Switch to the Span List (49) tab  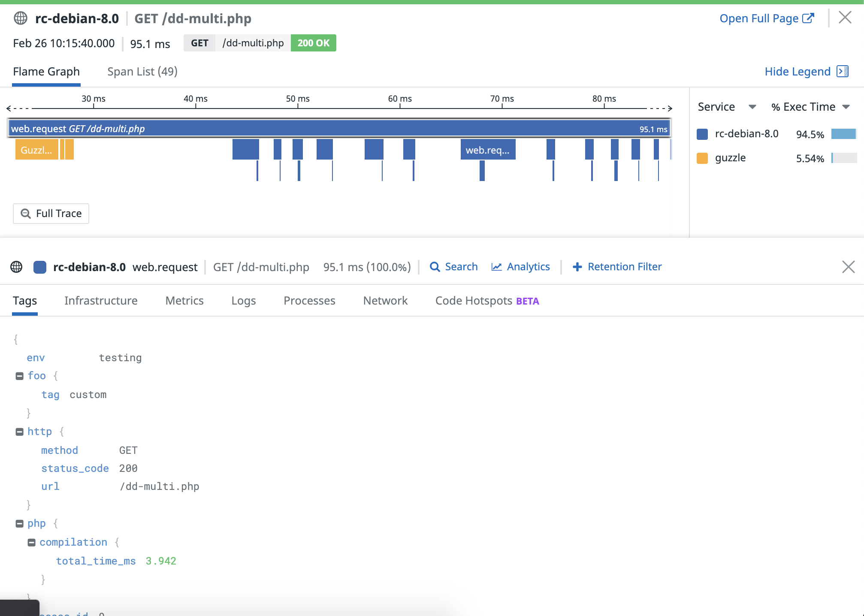tap(142, 72)
